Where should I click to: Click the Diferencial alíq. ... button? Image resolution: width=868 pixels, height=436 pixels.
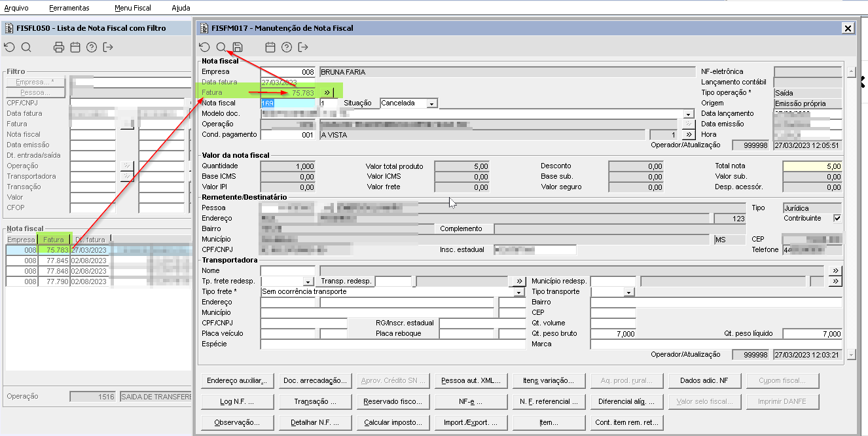point(626,401)
